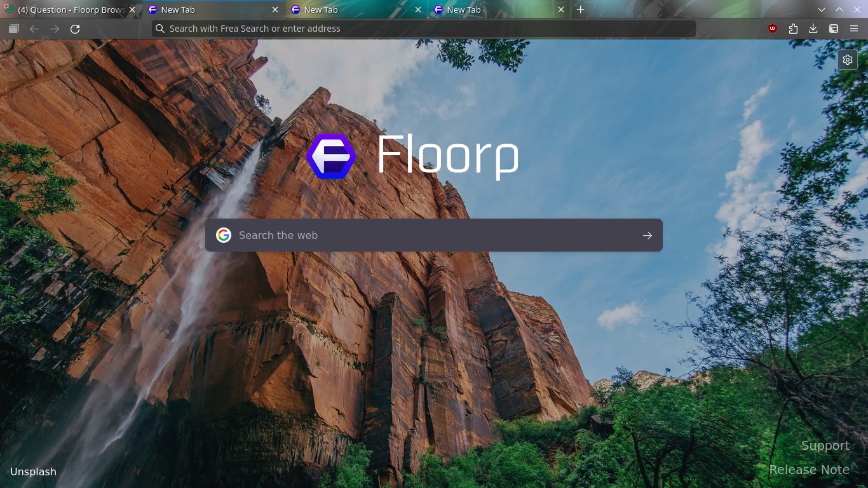The width and height of the screenshot is (868, 488).
Task: Focus the Search the web field
Action: pyautogui.click(x=434, y=235)
